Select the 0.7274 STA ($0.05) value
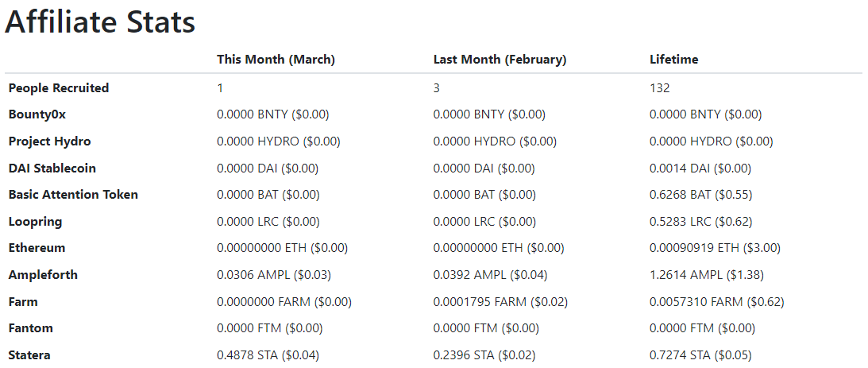This screenshot has height=368, width=868. click(x=700, y=354)
